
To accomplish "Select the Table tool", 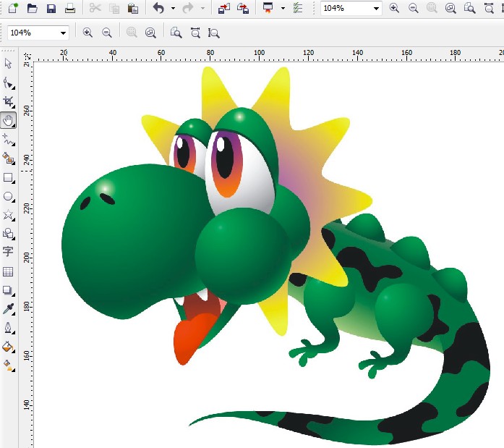I will tap(8, 271).
